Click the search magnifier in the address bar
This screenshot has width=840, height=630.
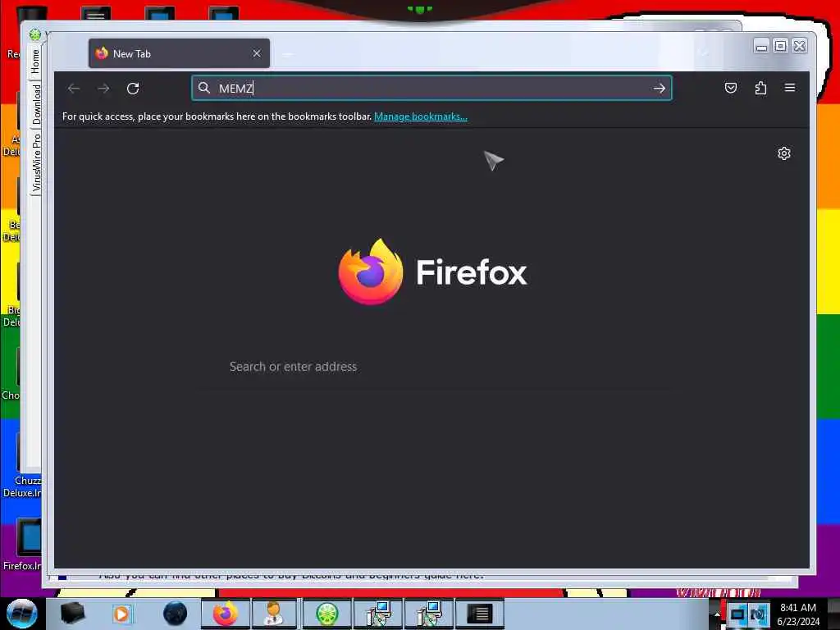[204, 88]
